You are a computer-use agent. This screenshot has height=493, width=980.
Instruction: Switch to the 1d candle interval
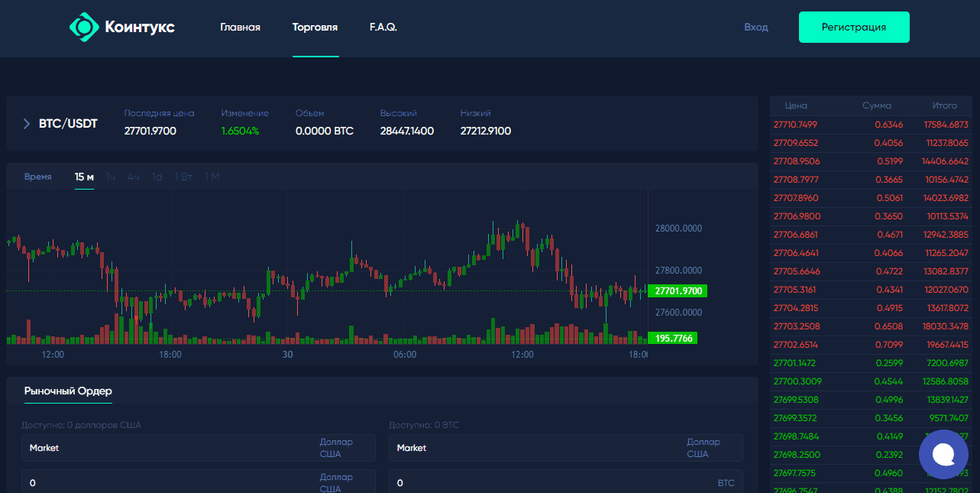click(x=157, y=177)
